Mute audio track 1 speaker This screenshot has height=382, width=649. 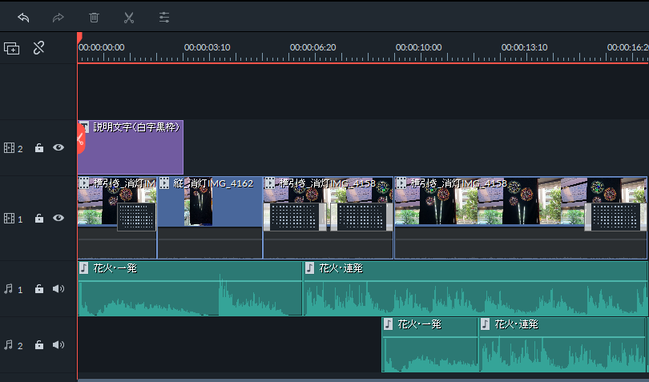pos(58,288)
